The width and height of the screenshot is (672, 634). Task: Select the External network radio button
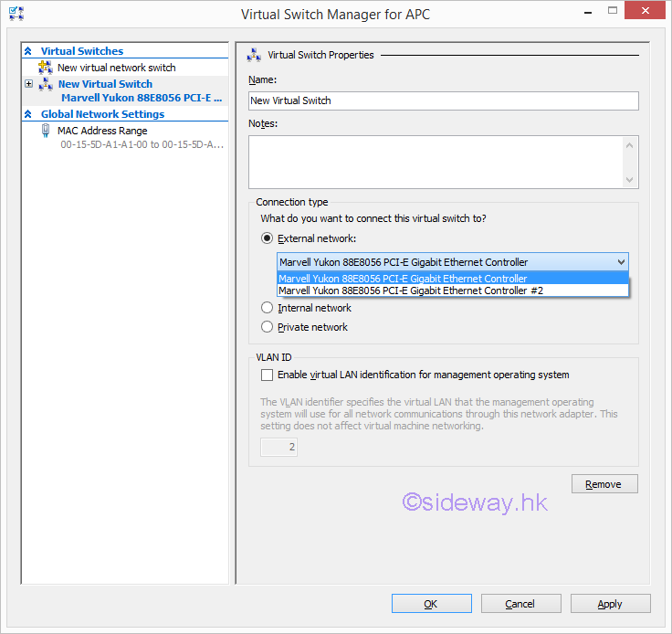(267, 238)
